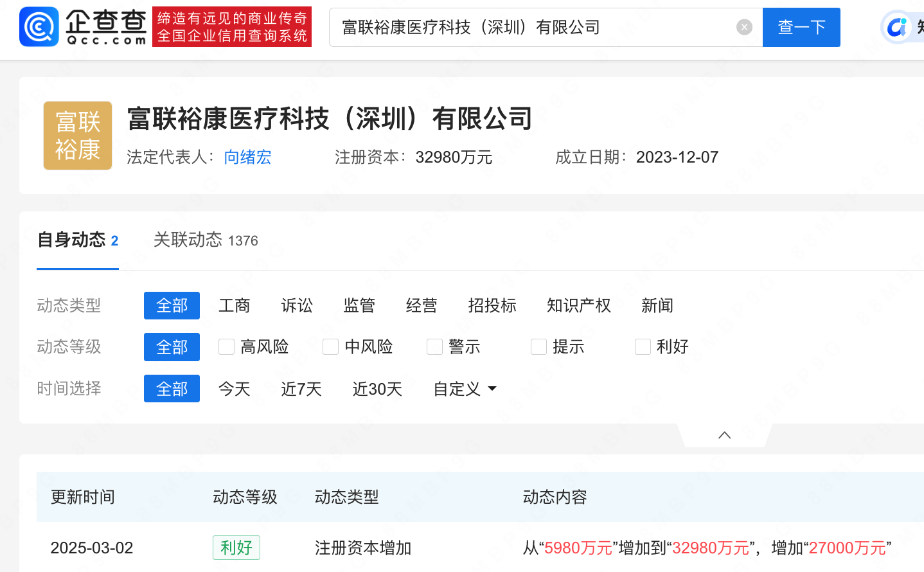The width and height of the screenshot is (924, 572).
Task: Filter dynamic type by 工商
Action: pyautogui.click(x=234, y=305)
